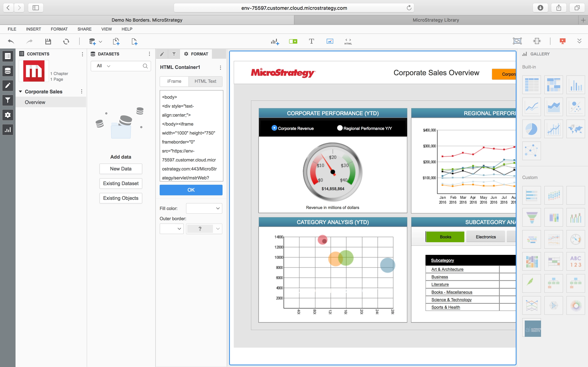Expand the All datasets filter dropdown

click(104, 66)
